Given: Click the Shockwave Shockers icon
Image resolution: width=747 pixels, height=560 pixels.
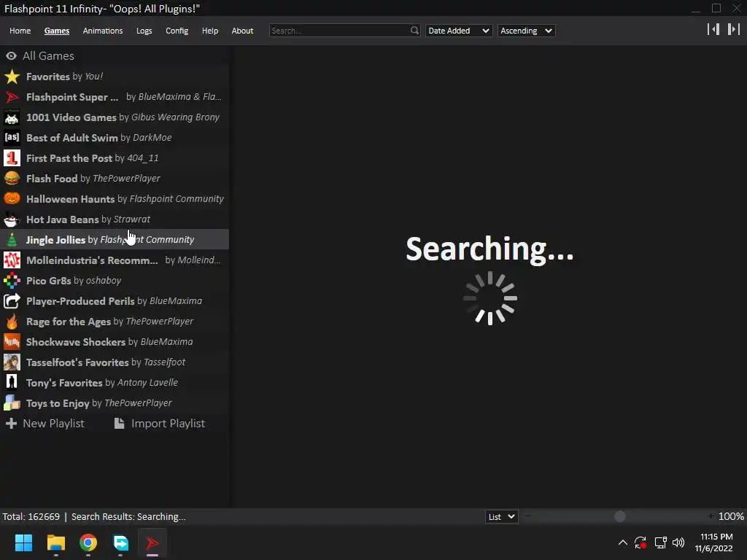Looking at the screenshot, I should (12, 342).
